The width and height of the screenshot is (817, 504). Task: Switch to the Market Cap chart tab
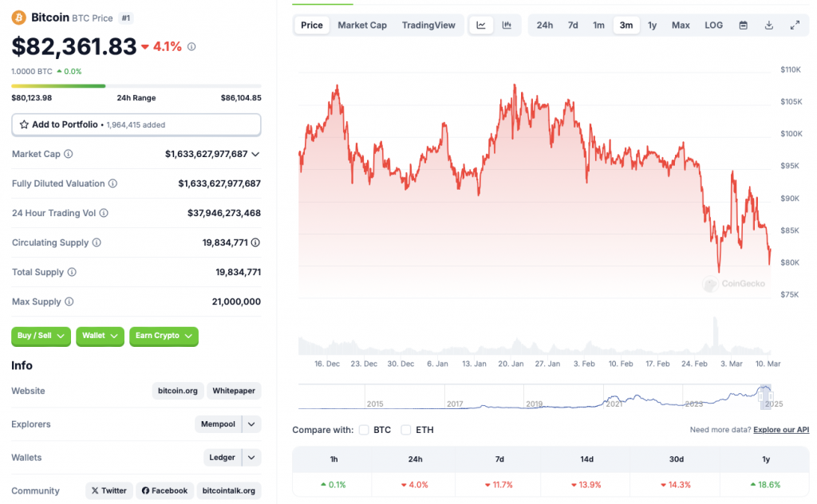click(362, 25)
